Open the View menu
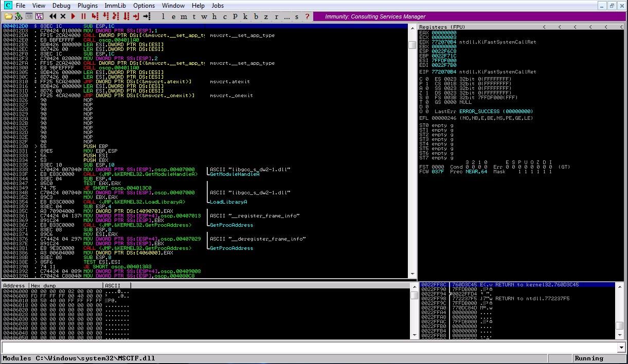 39,6
